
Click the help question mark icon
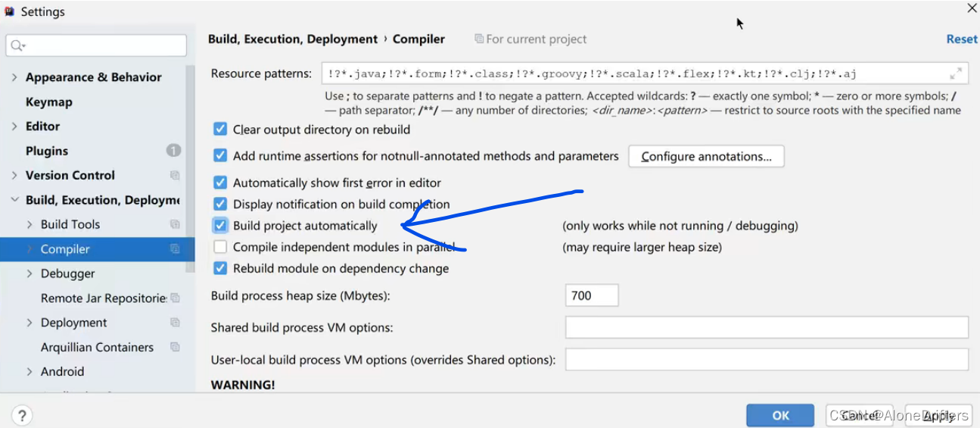22,415
